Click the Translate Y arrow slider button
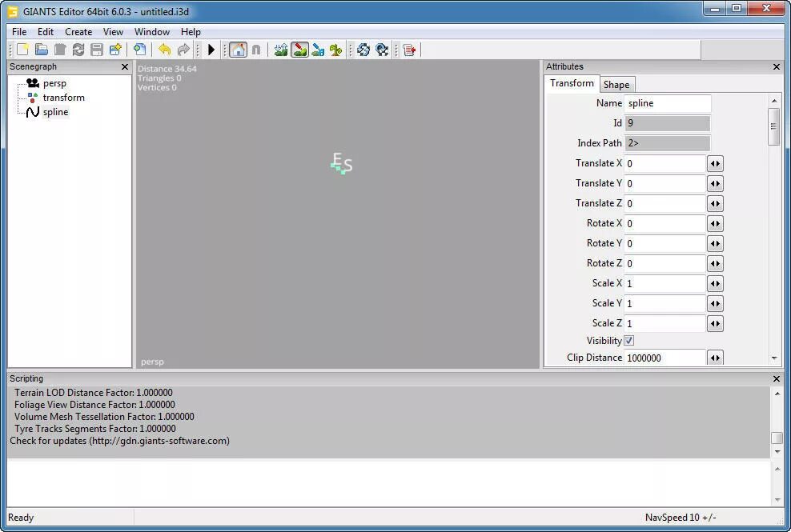This screenshot has width=791, height=532. 715,183
